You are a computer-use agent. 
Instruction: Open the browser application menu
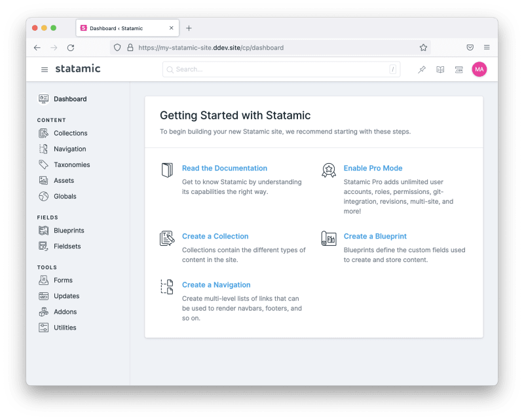tap(487, 47)
